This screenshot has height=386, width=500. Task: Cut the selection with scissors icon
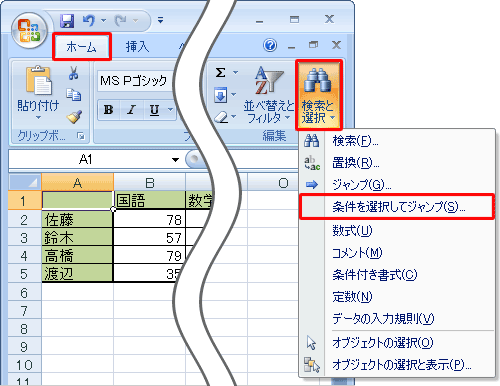click(74, 73)
